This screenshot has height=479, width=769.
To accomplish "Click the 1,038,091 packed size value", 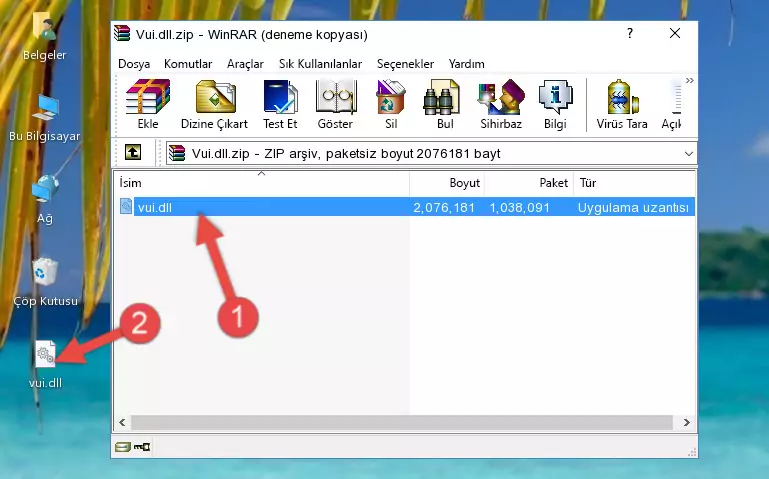I will [x=519, y=207].
